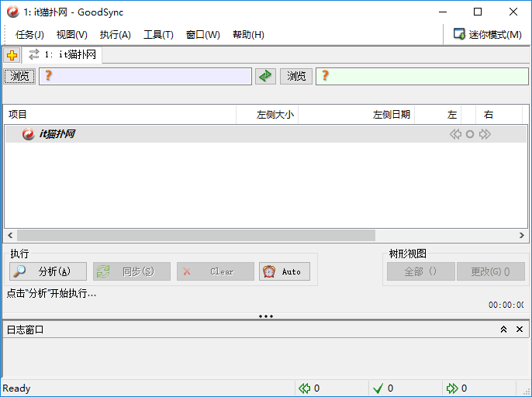This screenshot has width=532, height=397.
Task: Click the circle do-nothing icon in it猫扑网 row
Action: tap(470, 134)
